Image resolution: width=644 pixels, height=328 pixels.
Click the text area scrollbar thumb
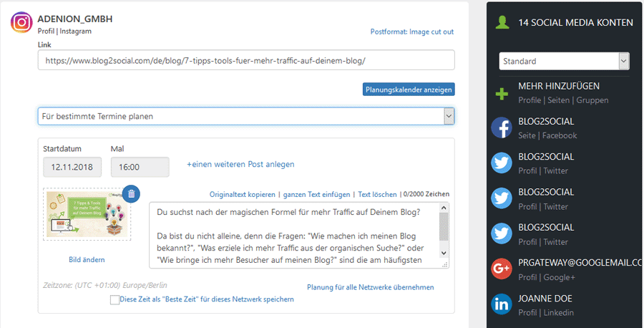444,227
